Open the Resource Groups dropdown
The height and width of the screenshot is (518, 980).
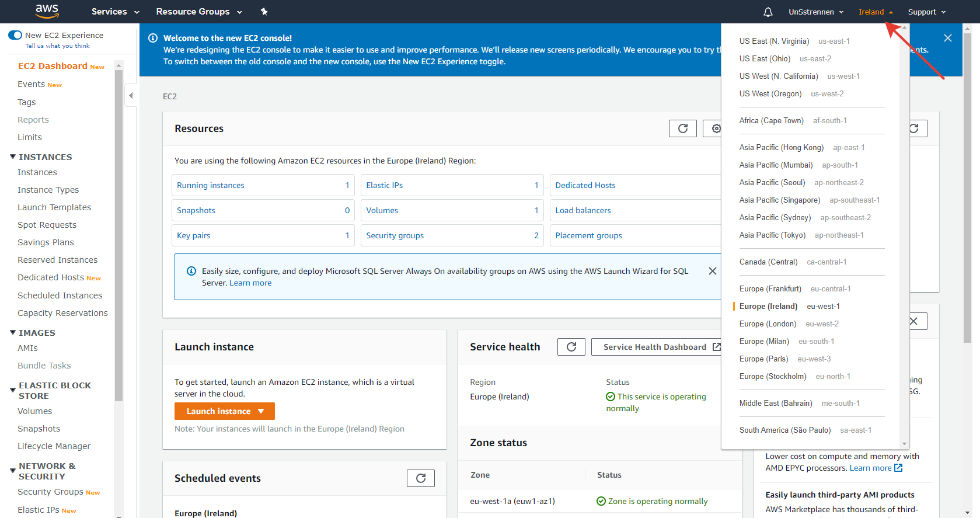coord(199,12)
